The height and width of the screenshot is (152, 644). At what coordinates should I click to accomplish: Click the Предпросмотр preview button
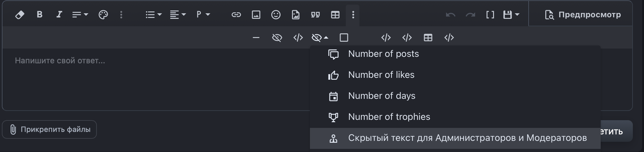(583, 15)
